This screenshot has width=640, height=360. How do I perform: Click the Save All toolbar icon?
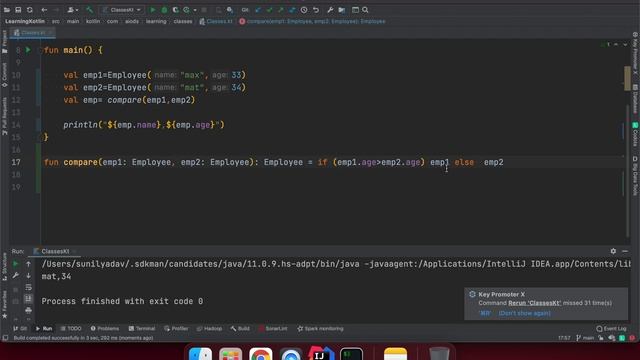coord(18,10)
